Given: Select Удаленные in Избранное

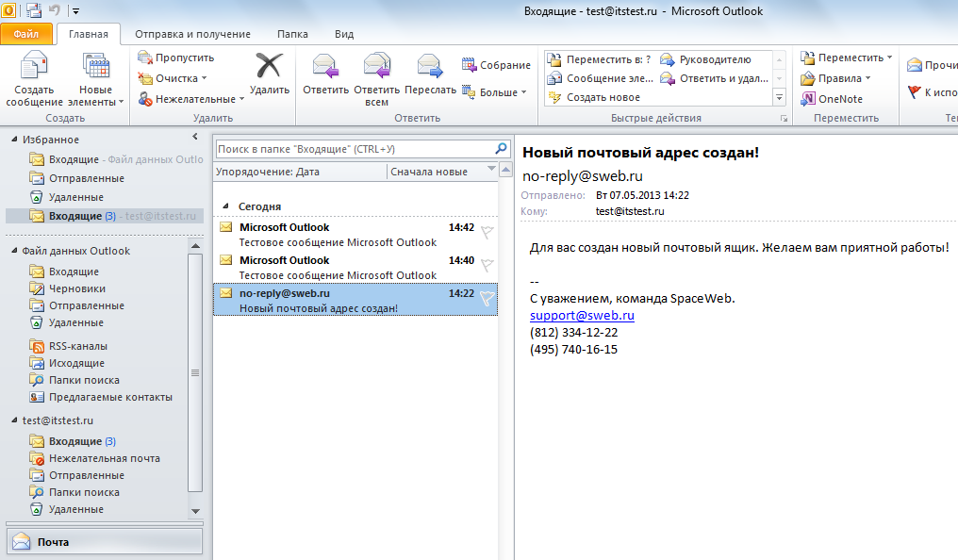Looking at the screenshot, I should [67, 197].
